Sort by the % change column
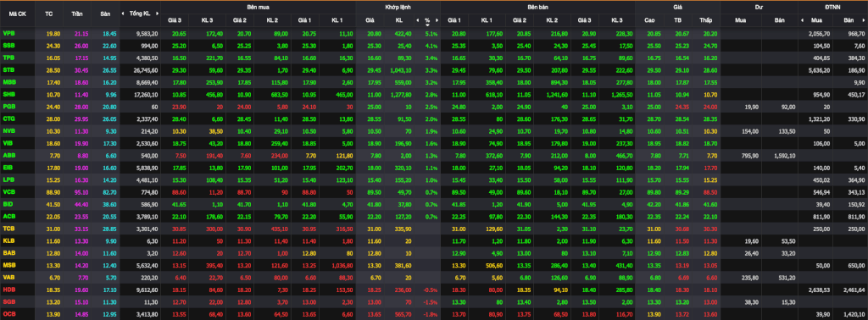Screen dimensions: 868x320 tap(427, 20)
